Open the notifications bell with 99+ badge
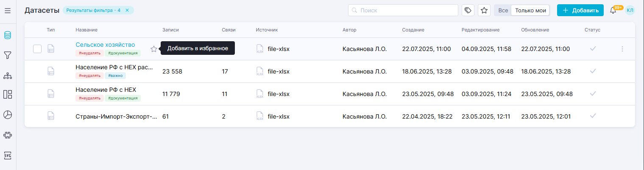 pos(613,11)
